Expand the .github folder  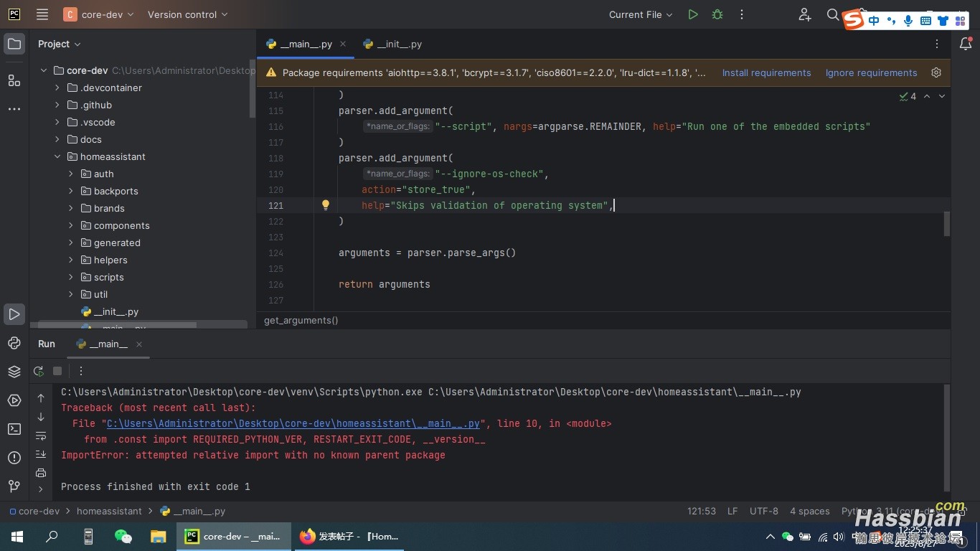(x=57, y=105)
